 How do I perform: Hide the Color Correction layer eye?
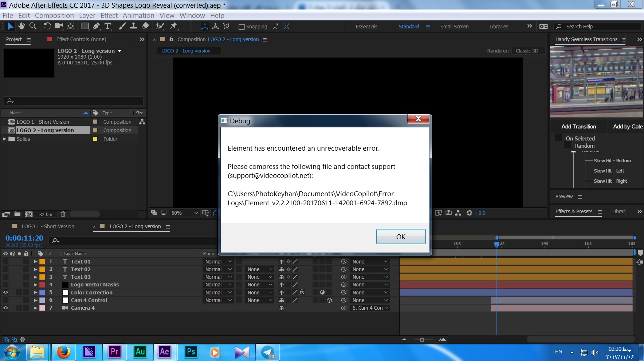(5, 292)
